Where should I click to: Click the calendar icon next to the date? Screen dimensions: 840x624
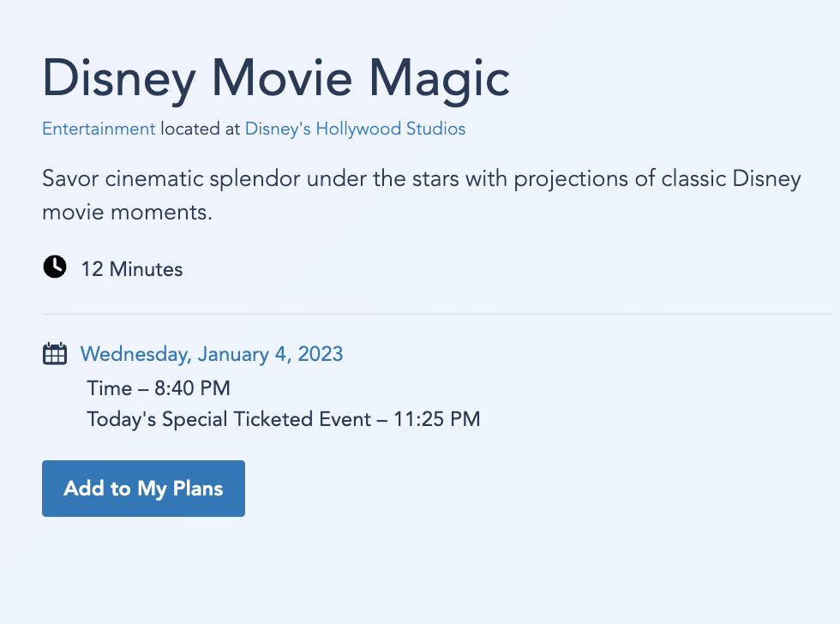point(55,354)
